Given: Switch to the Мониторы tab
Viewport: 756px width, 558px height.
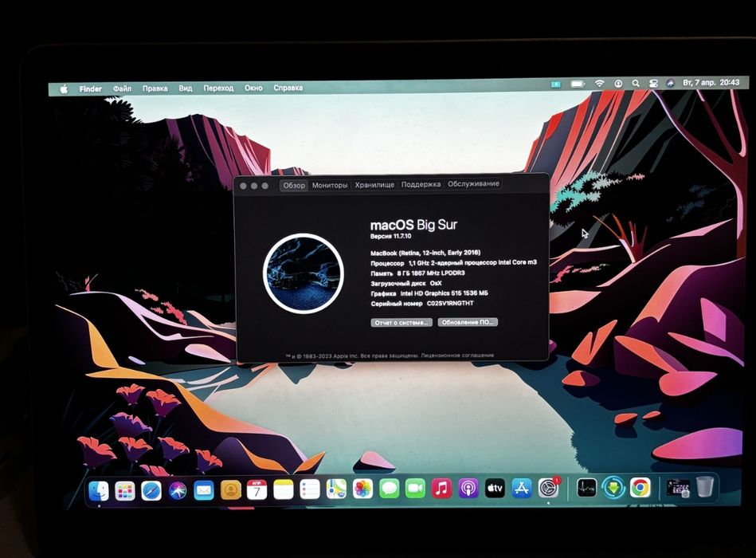Looking at the screenshot, I should [x=330, y=185].
